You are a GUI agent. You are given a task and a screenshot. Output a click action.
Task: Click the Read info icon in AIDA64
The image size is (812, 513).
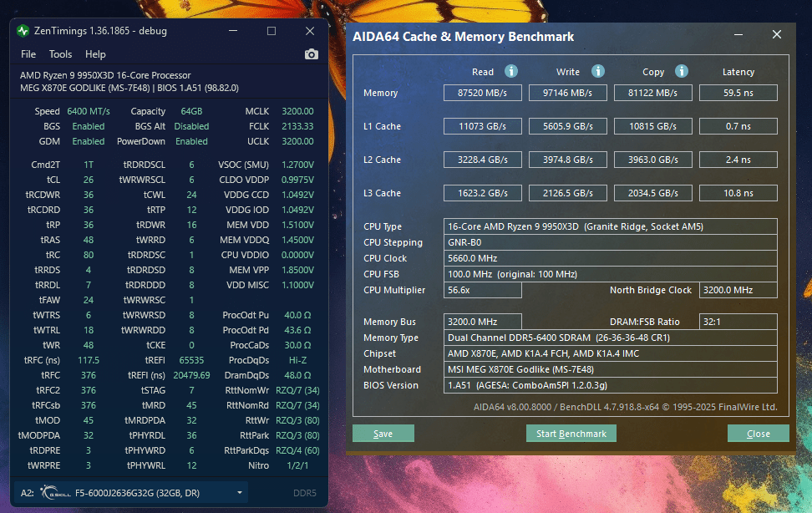point(511,72)
